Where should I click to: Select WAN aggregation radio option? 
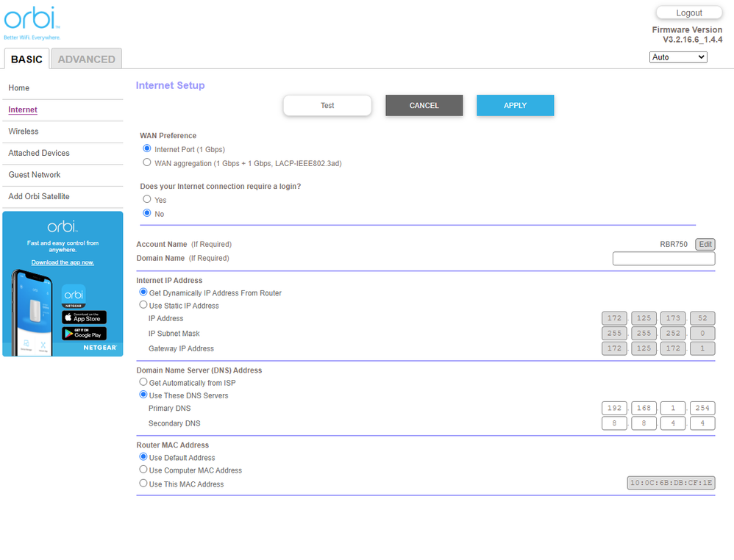[x=147, y=162]
